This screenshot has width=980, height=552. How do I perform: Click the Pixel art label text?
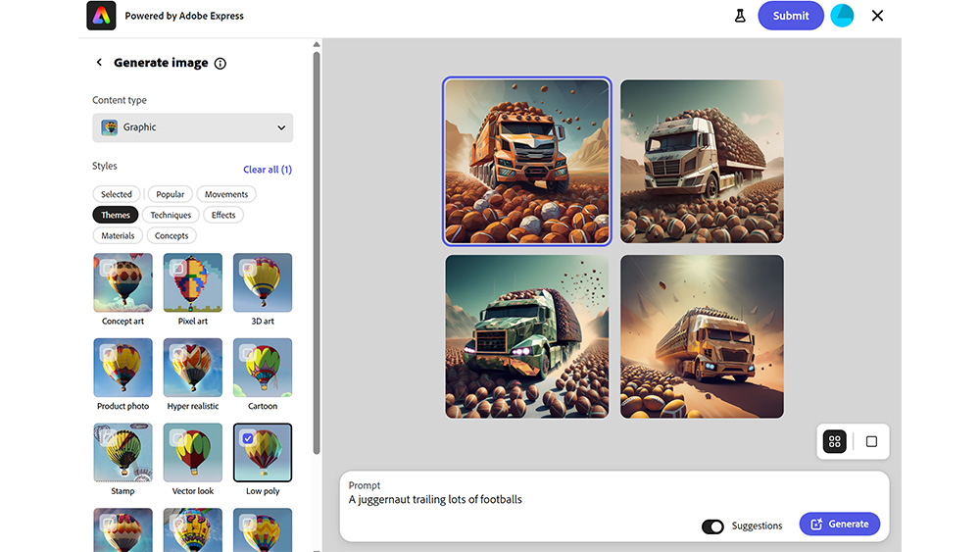coord(192,322)
